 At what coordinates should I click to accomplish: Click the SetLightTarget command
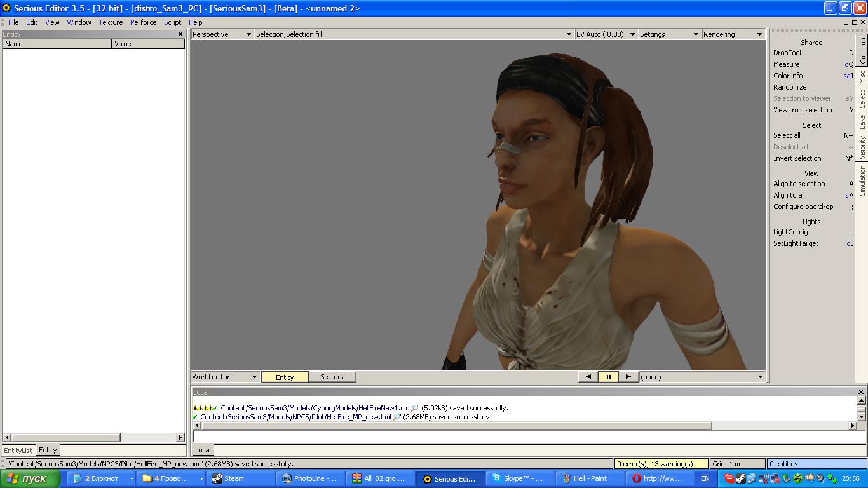pos(813,243)
